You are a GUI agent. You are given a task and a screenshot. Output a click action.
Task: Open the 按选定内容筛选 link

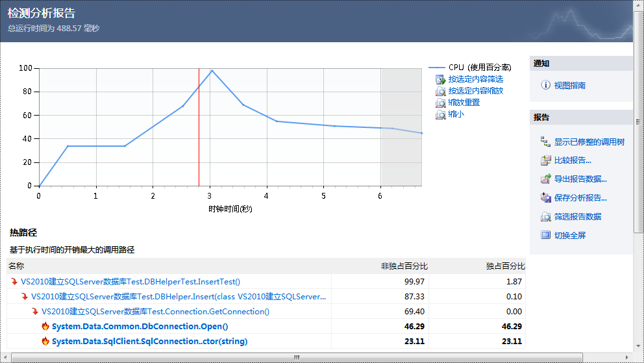(476, 79)
